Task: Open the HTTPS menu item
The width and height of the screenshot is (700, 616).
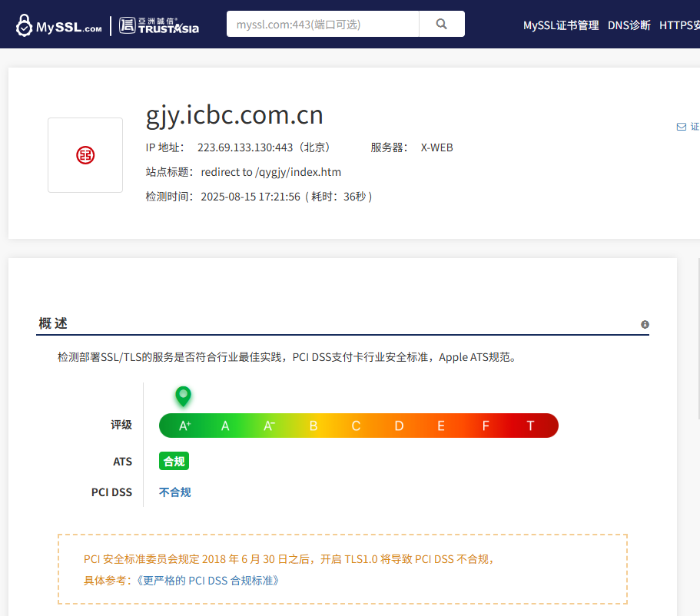Action: [679, 25]
